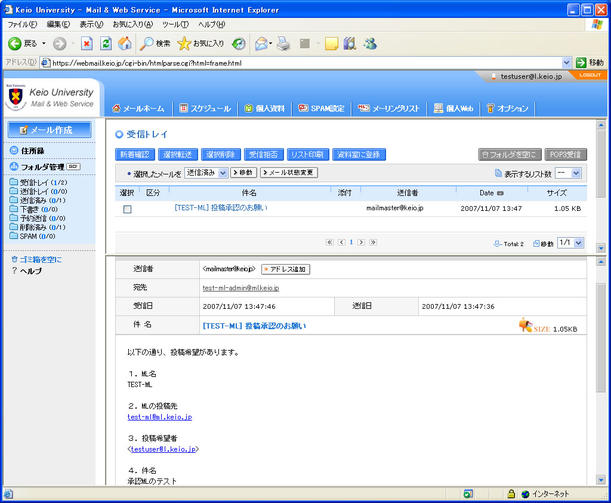This screenshot has height=503, width=611.
Task: Check the box for the TEST-ML message
Action: pyautogui.click(x=127, y=209)
